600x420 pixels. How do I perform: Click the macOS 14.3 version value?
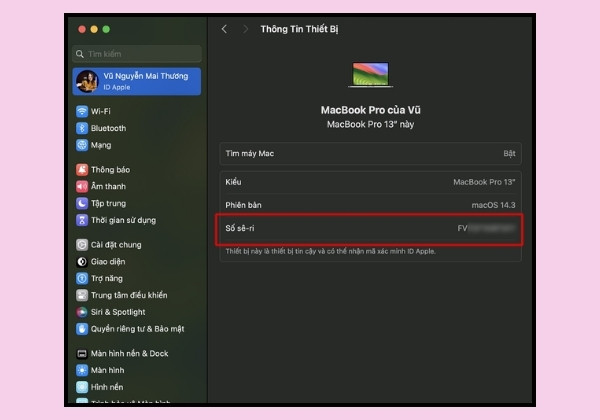tap(493, 205)
